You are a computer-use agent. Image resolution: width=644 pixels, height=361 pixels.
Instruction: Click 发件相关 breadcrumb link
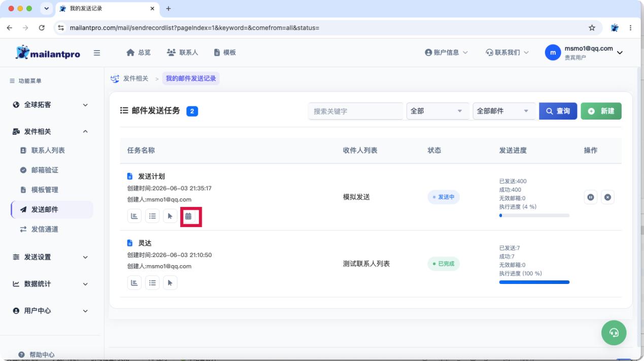point(135,79)
